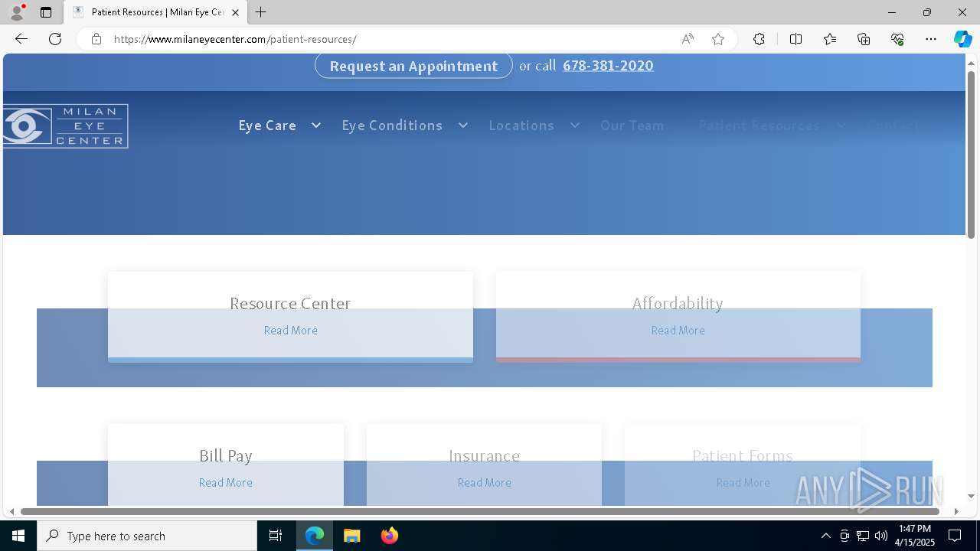Viewport: 980px width, 551px height.
Task: Expand the Locations dropdown arrow
Action: point(574,126)
